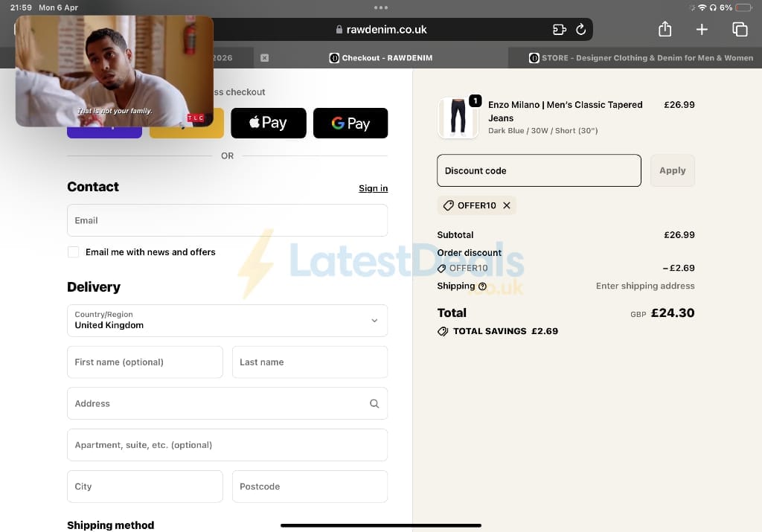
Task: Select the Address field
Action: coord(228,403)
